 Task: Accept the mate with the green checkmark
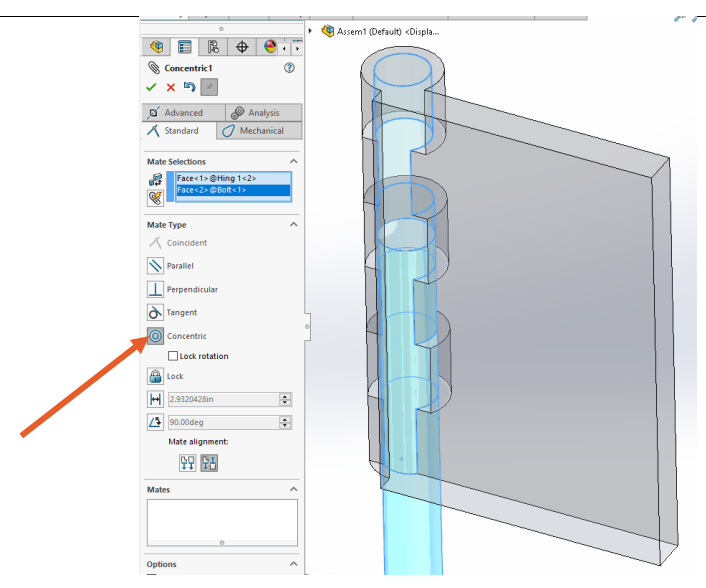click(x=151, y=87)
